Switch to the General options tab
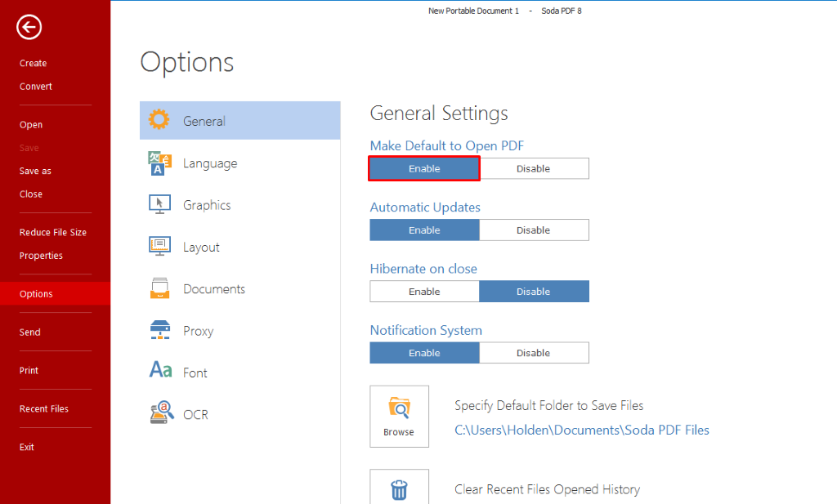 [x=239, y=121]
